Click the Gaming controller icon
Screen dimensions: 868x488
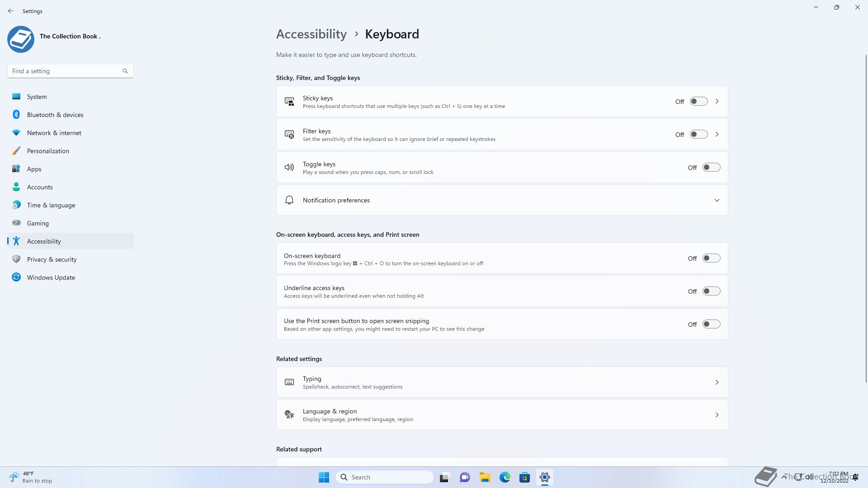(16, 222)
